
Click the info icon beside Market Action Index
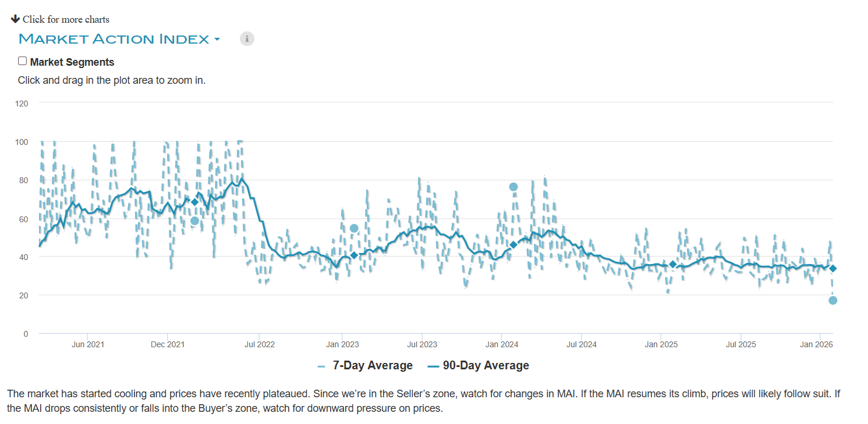(x=247, y=39)
